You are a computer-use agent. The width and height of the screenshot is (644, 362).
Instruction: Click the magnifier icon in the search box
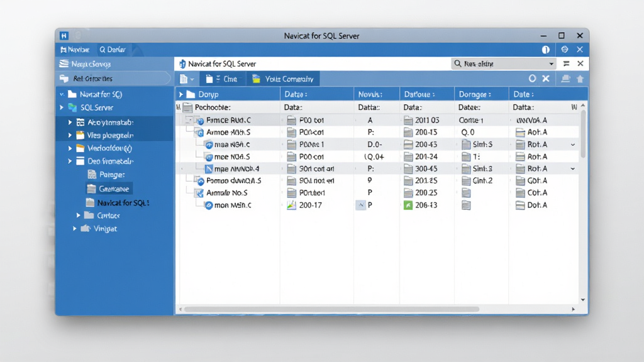tap(458, 63)
